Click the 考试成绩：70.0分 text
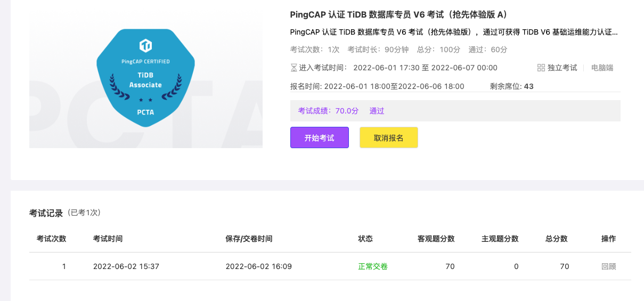This screenshot has height=301, width=644. pos(328,111)
